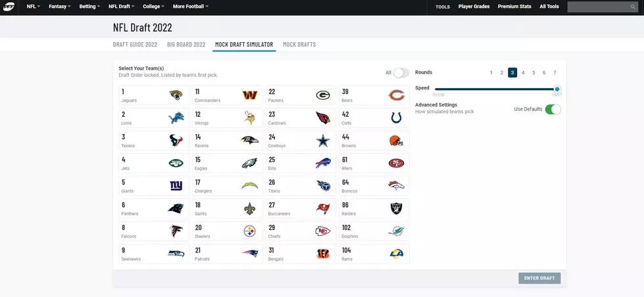Choose 3 rounds option
The width and height of the screenshot is (644, 297).
click(x=512, y=73)
